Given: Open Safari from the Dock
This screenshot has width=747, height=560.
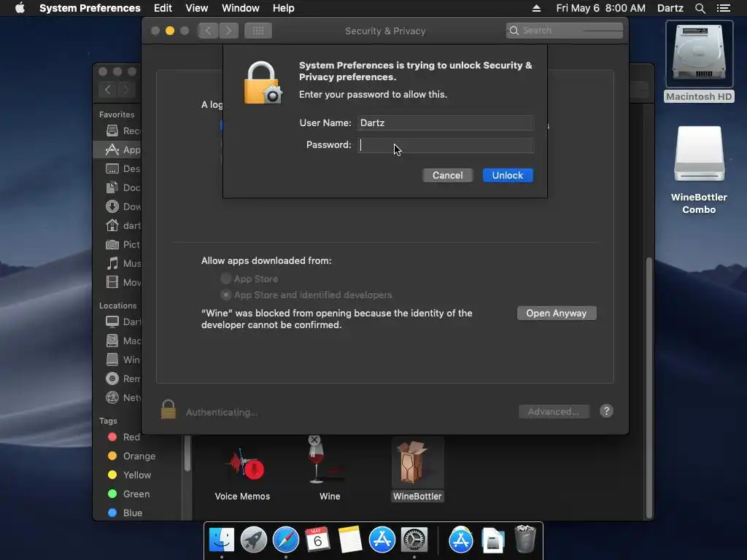Looking at the screenshot, I should pos(286,540).
